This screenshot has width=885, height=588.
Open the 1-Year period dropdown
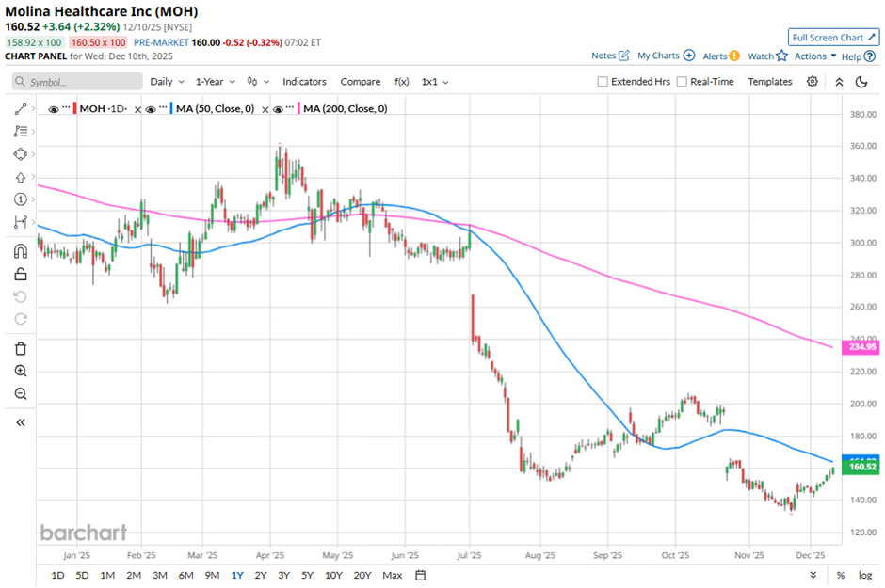[215, 82]
